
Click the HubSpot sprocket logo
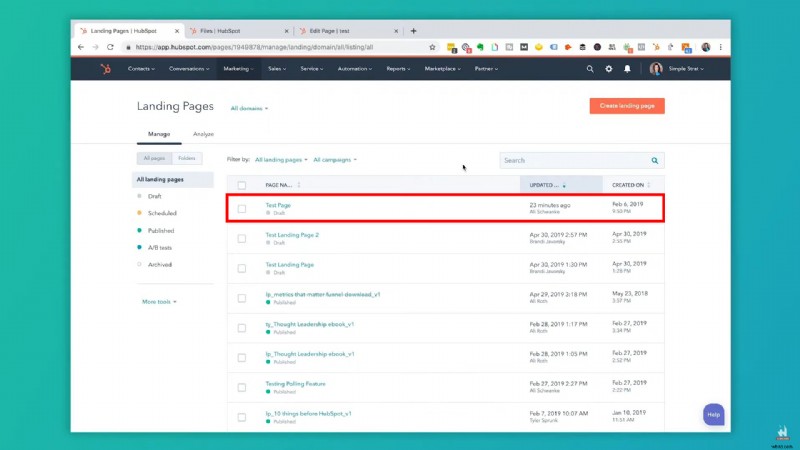coord(105,69)
